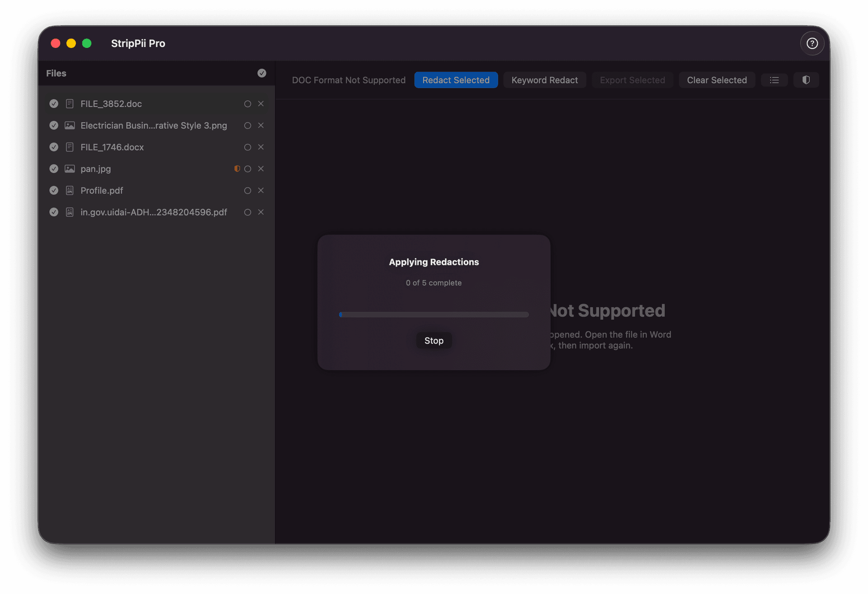This screenshot has height=594, width=868.
Task: Click the circle status icon beside FILE_3852.doc
Action: coord(247,104)
